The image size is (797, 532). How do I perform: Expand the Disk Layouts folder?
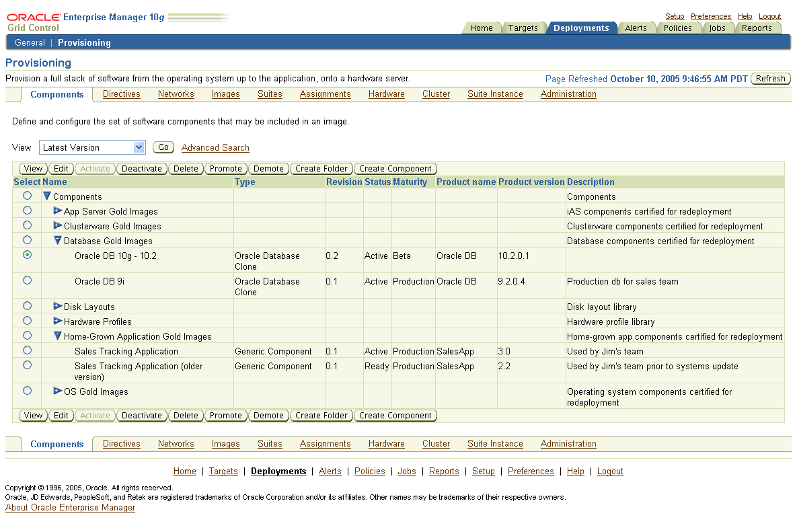[x=58, y=305]
